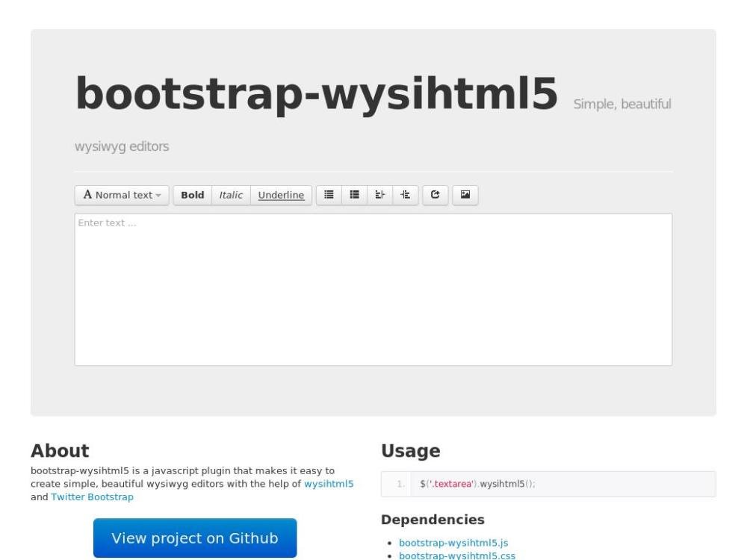Image resolution: width=747 pixels, height=560 pixels.
Task: Click the bootstrap-wysihtml5 page heading
Action: point(317,95)
